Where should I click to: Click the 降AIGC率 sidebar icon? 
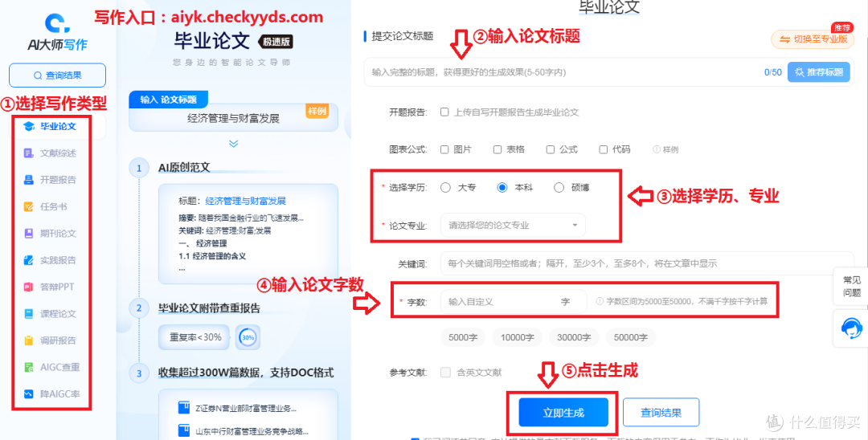point(29,394)
